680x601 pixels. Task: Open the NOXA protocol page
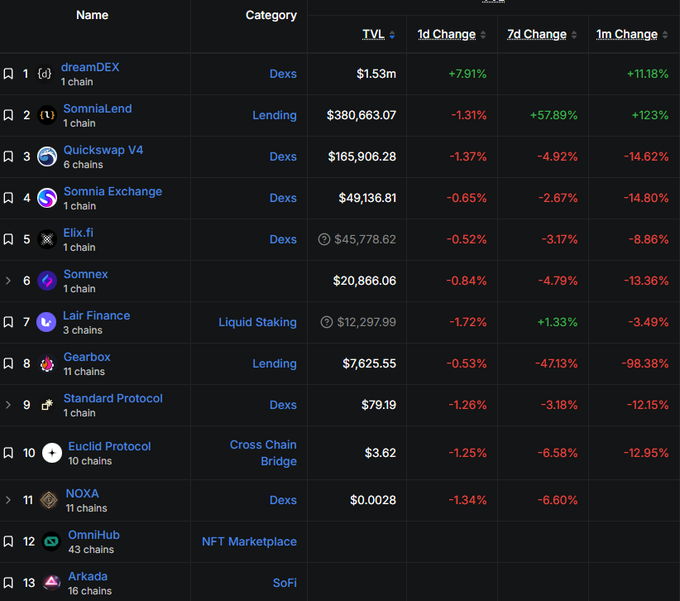pyautogui.click(x=82, y=493)
